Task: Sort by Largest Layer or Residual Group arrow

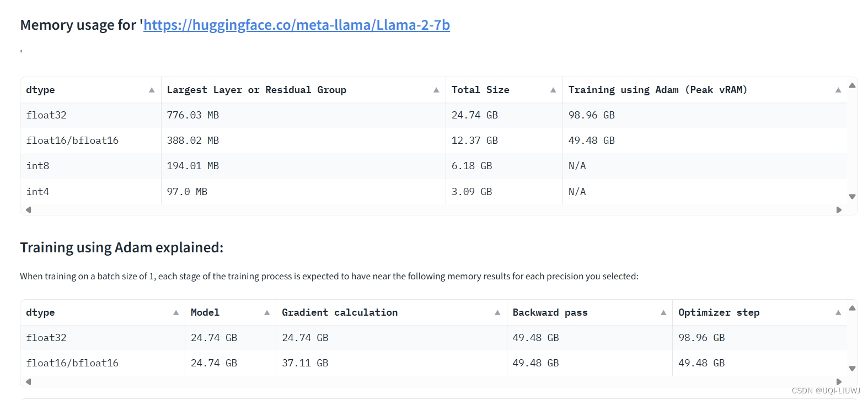Action: [436, 90]
